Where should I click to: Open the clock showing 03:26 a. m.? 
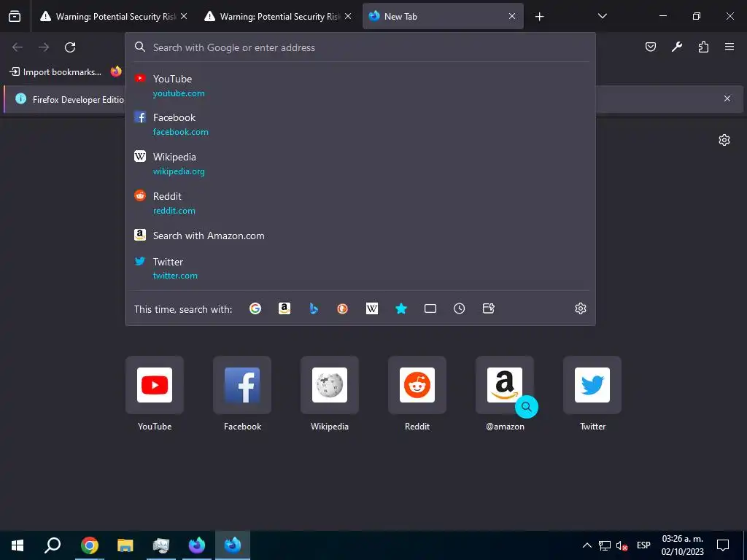point(682,545)
